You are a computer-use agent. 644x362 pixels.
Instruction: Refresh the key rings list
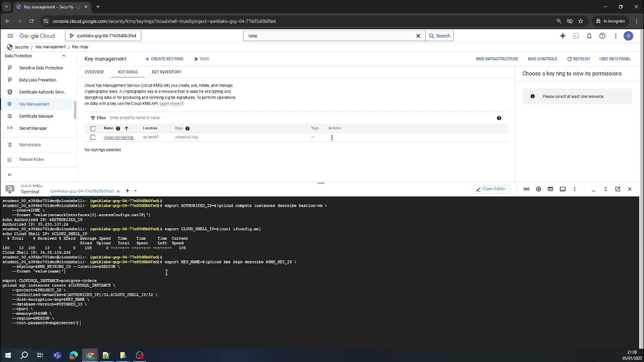[x=578, y=59]
